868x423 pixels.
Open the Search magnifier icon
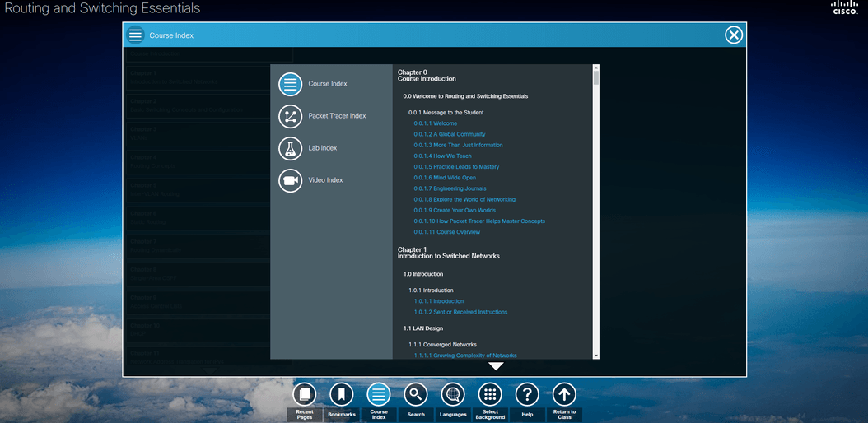tap(416, 395)
